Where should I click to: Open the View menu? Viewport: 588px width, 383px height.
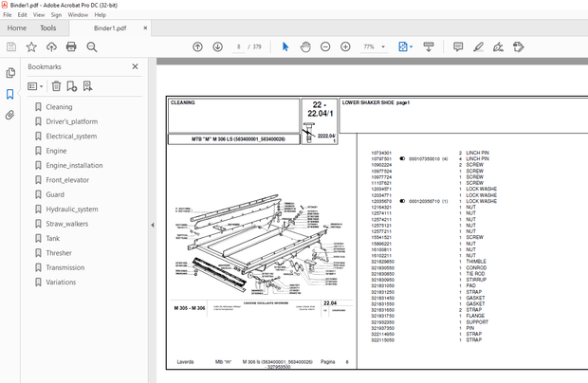coord(39,15)
